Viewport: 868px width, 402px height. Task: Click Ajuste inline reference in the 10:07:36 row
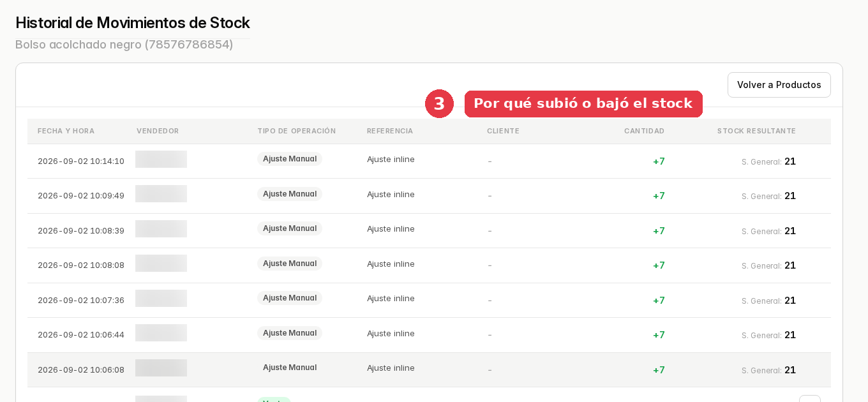[x=391, y=299]
